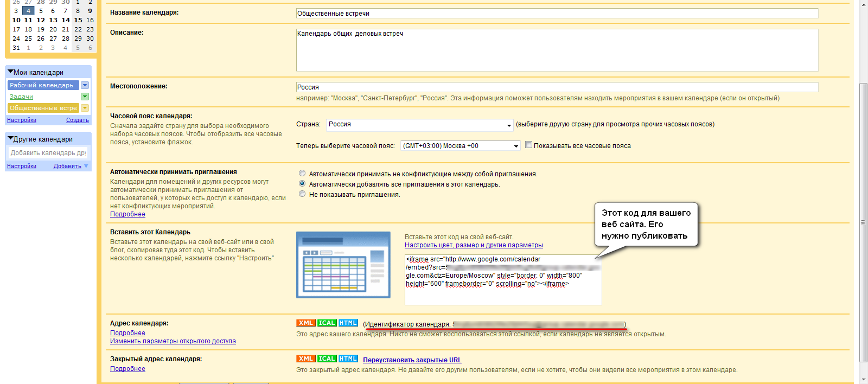
Task: Select auto-accept non-conflicting invitations radio button
Action: point(302,174)
